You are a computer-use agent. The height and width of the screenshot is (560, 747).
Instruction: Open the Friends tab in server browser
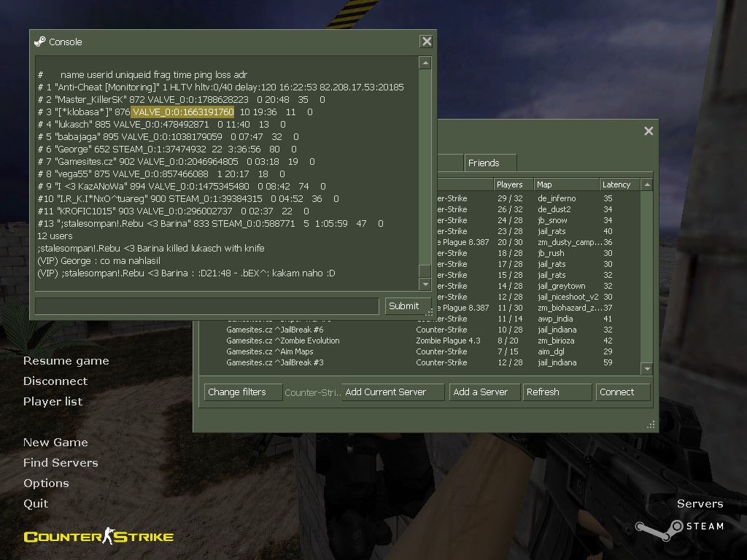coord(490,163)
